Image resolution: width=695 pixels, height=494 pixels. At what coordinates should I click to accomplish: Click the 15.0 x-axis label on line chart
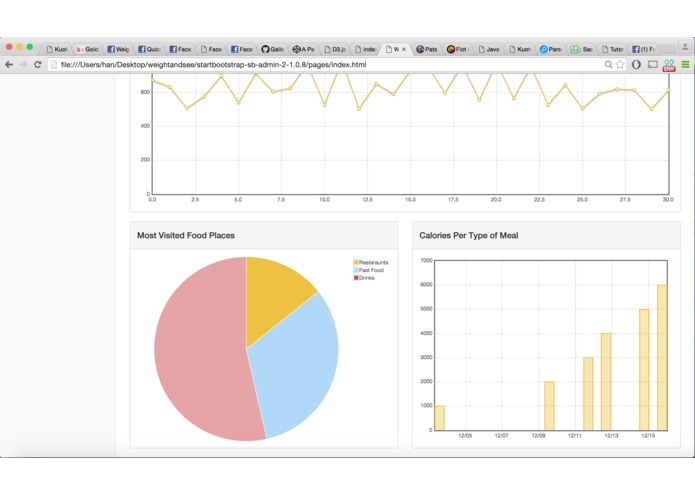pos(410,200)
